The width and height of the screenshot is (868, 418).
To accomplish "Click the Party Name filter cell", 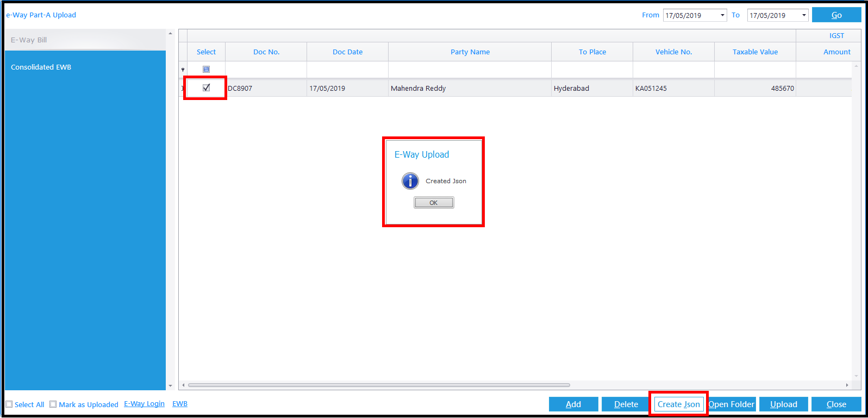I will click(x=470, y=70).
